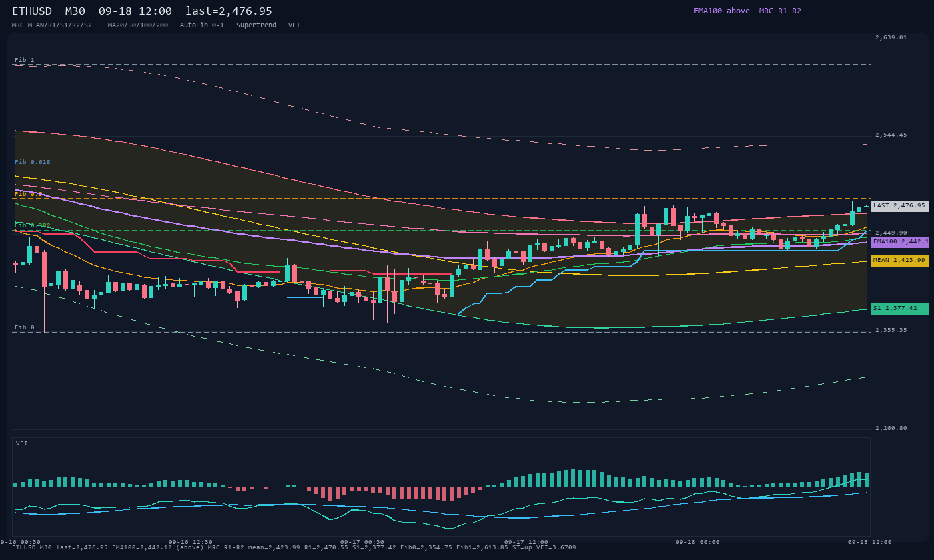Viewport: 934px width, 560px height.
Task: Click the LAST 2,476.95 price tag
Action: (x=900, y=206)
